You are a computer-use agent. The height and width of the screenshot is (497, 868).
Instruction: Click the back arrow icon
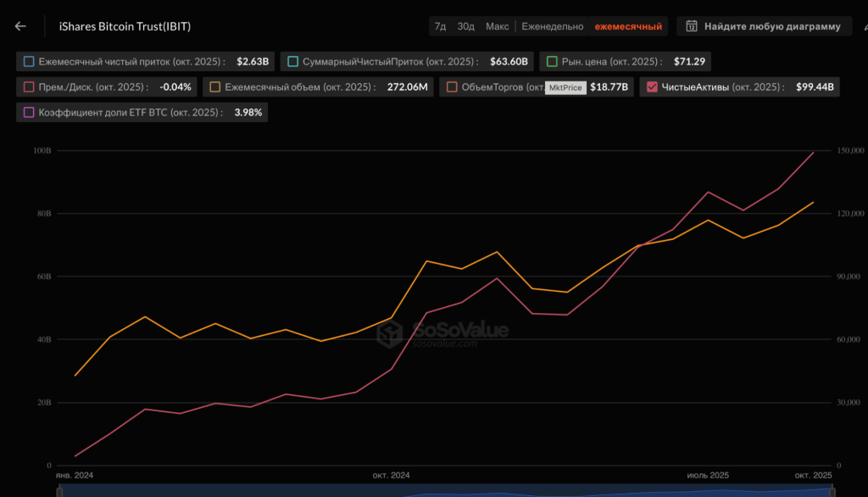point(20,26)
